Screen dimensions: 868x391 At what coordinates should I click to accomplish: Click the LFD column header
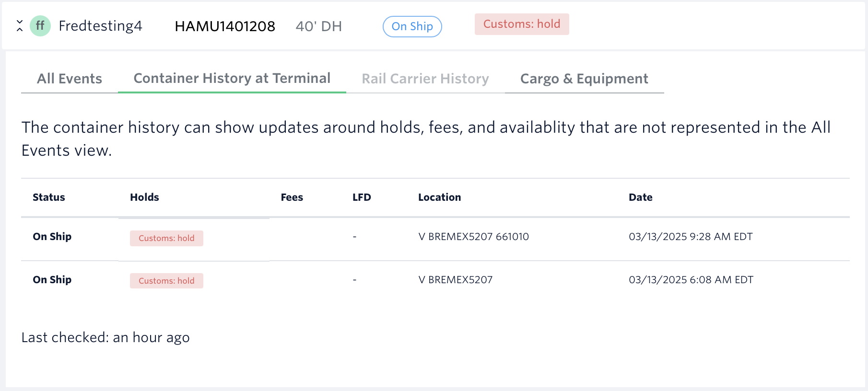click(x=362, y=197)
